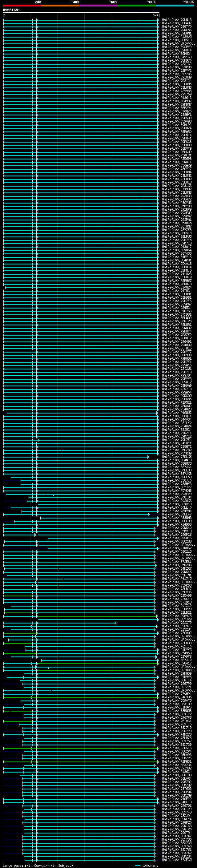Open hit UniRef100_Q8GTY0

(x=177, y=26)
